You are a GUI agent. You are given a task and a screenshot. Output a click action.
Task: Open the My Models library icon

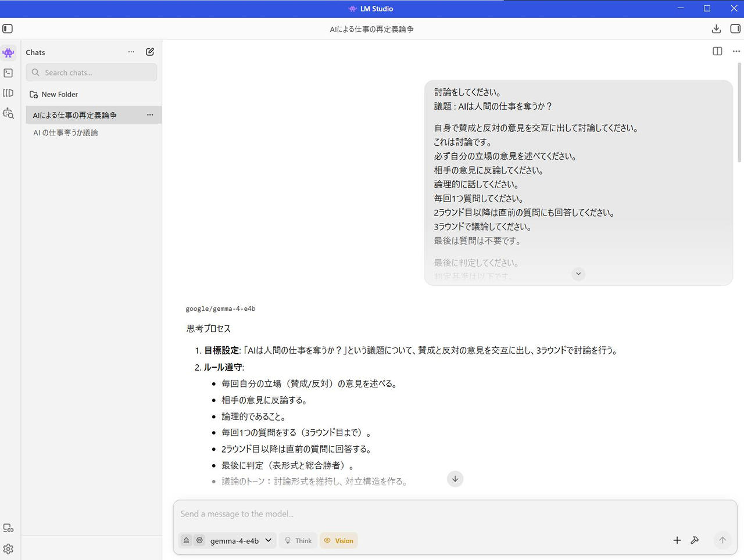tap(8, 93)
